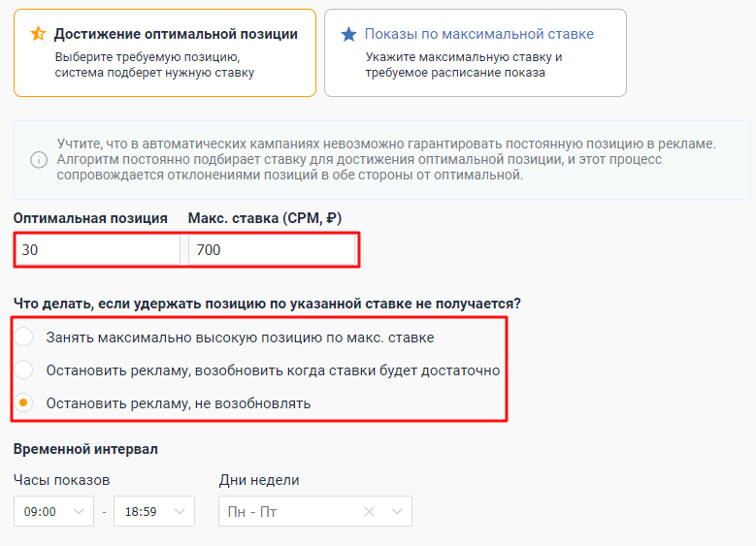Click the "Остановить рекламу, не возобновлять" label
Image resolution: width=756 pixels, height=546 pixels.
(x=179, y=402)
